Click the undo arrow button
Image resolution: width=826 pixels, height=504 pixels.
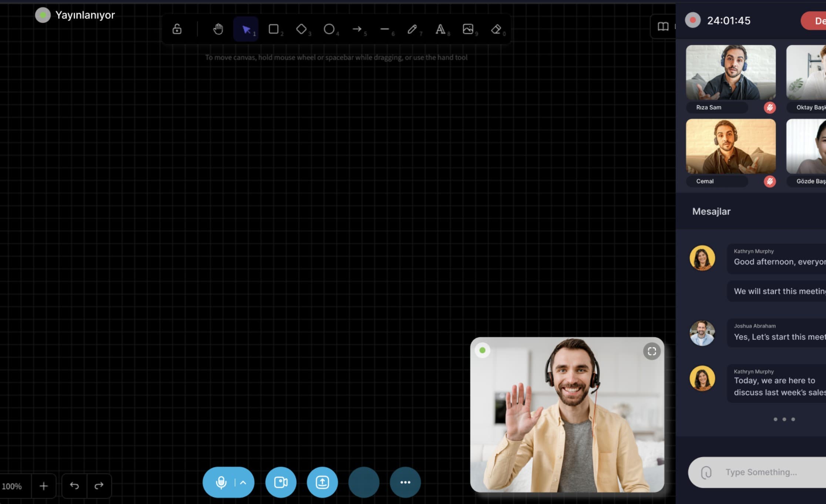point(74,485)
